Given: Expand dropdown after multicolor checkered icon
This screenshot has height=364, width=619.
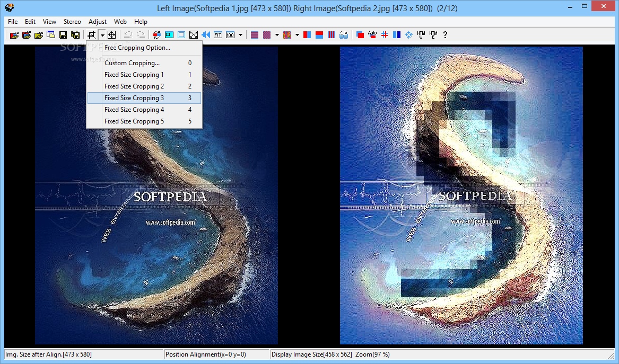Looking at the screenshot, I should click(297, 34).
